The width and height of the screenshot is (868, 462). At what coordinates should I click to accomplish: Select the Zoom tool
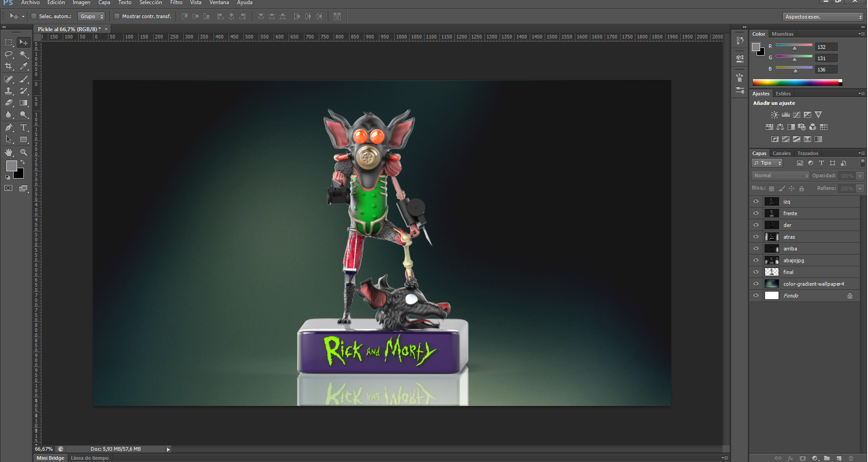click(23, 152)
